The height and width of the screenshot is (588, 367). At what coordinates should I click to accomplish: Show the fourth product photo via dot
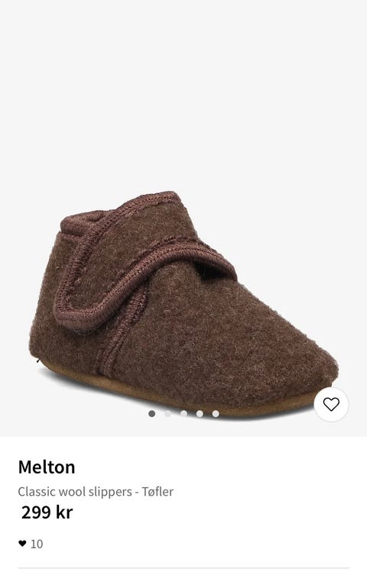(200, 414)
